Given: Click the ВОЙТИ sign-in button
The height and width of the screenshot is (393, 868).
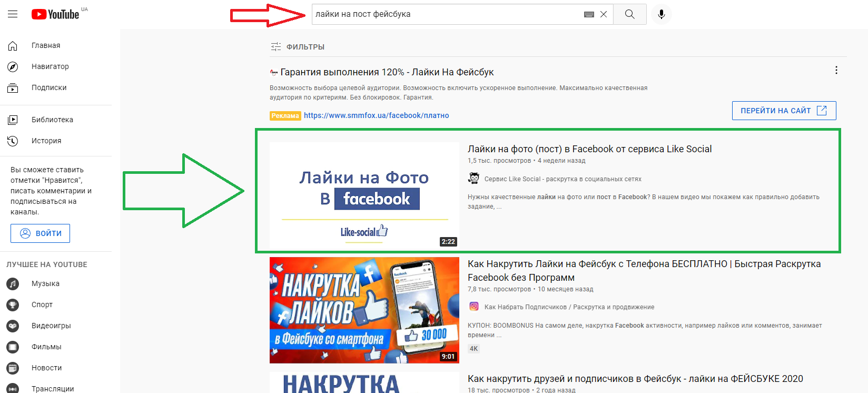Looking at the screenshot, I should tap(40, 233).
